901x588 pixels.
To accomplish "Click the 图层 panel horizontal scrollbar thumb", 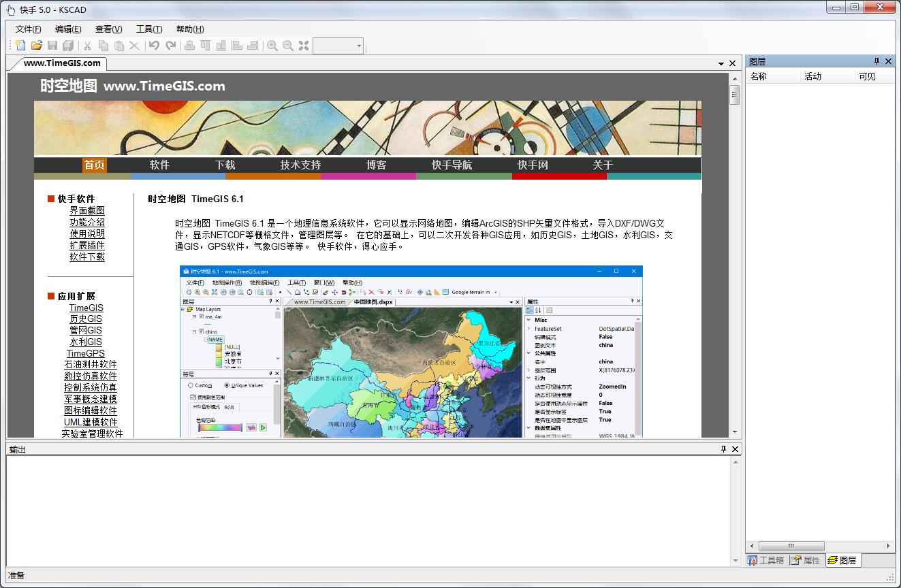I will click(x=791, y=546).
